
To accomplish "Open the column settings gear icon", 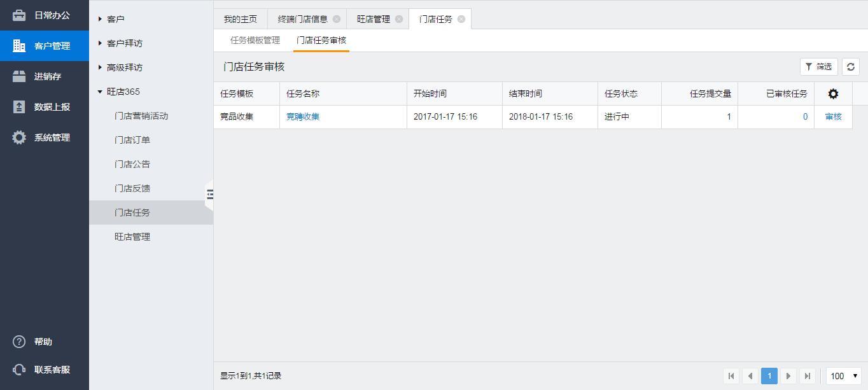I will pos(833,94).
